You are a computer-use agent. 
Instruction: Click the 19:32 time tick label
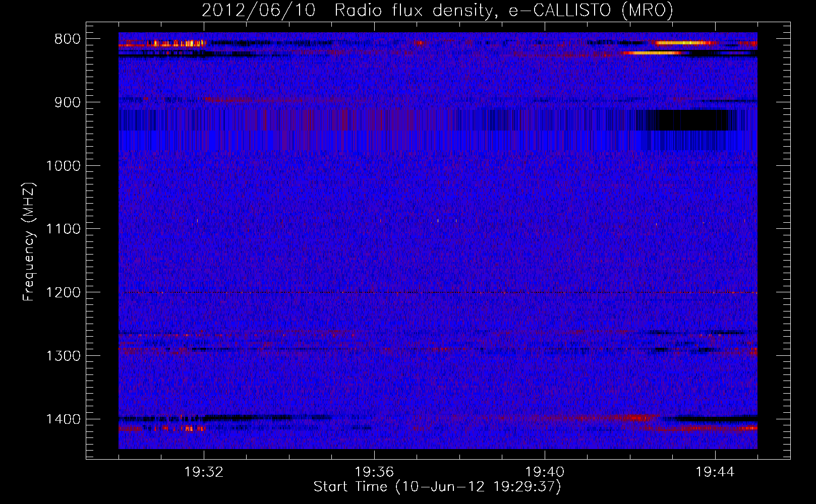point(204,472)
